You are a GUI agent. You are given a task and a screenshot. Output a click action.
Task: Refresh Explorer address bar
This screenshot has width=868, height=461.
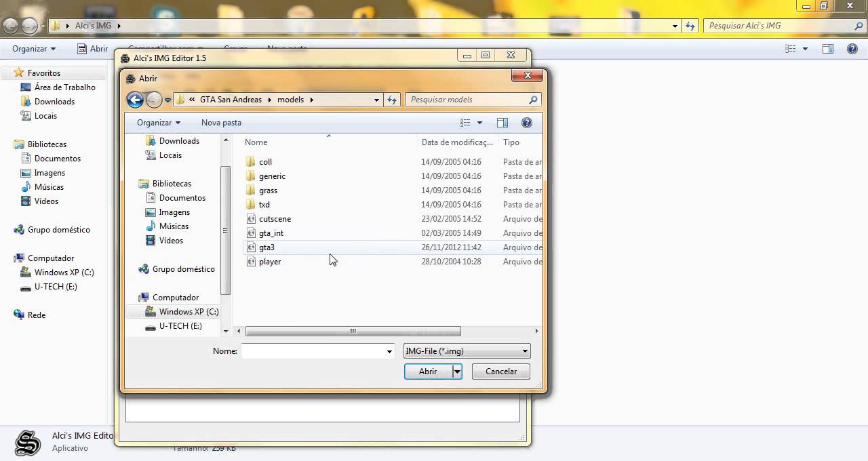[690, 26]
